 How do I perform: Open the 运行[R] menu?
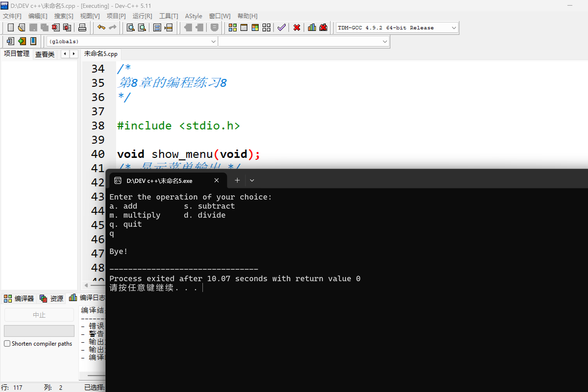(142, 16)
